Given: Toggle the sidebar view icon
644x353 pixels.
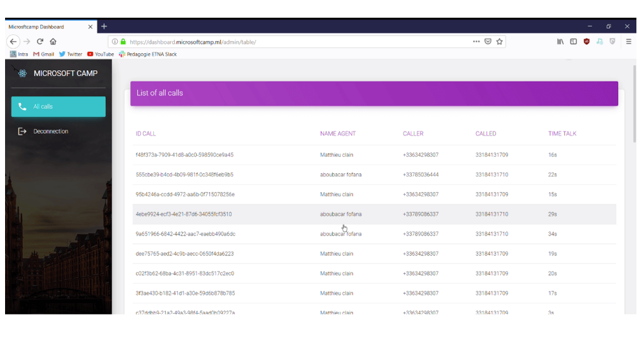Looking at the screenshot, I should click(x=573, y=42).
